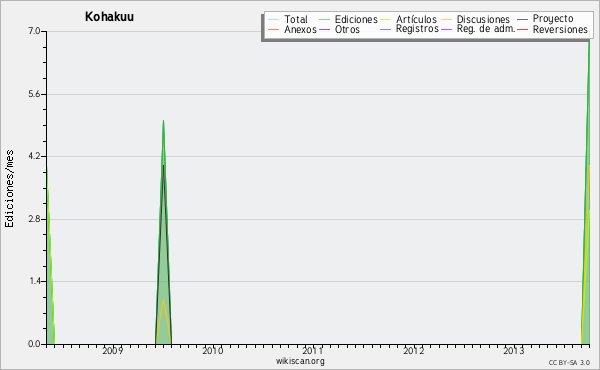The image size is (600, 370).
Task: Click the small yellow Discusiones peak in 2009
Action: pos(163,321)
